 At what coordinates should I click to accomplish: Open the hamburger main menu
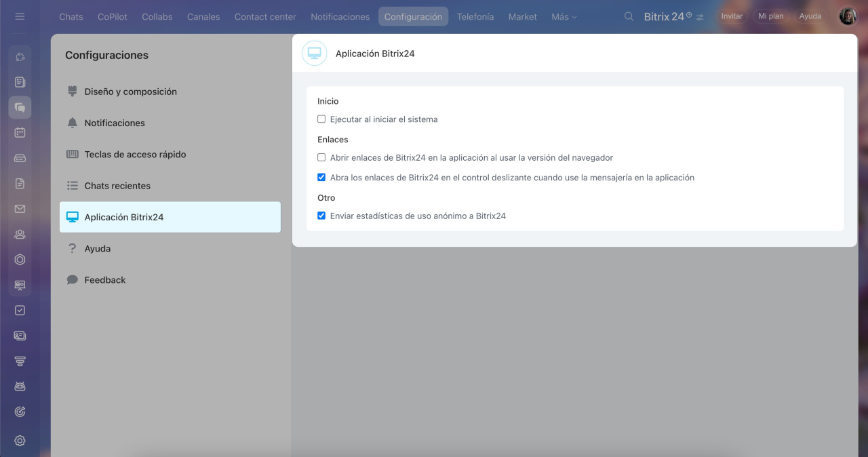point(20,16)
